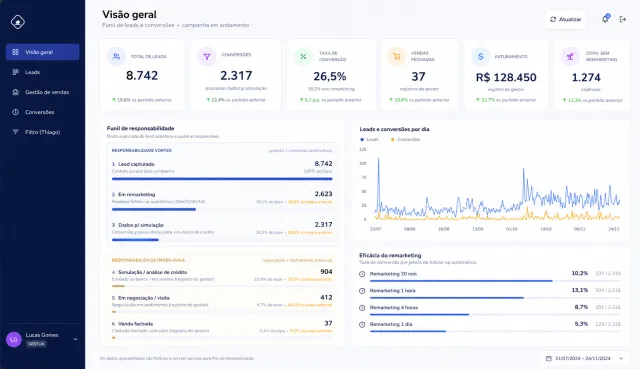Click the Lead capturado funnel bar
The image size is (640, 369).
pyautogui.click(x=222, y=179)
